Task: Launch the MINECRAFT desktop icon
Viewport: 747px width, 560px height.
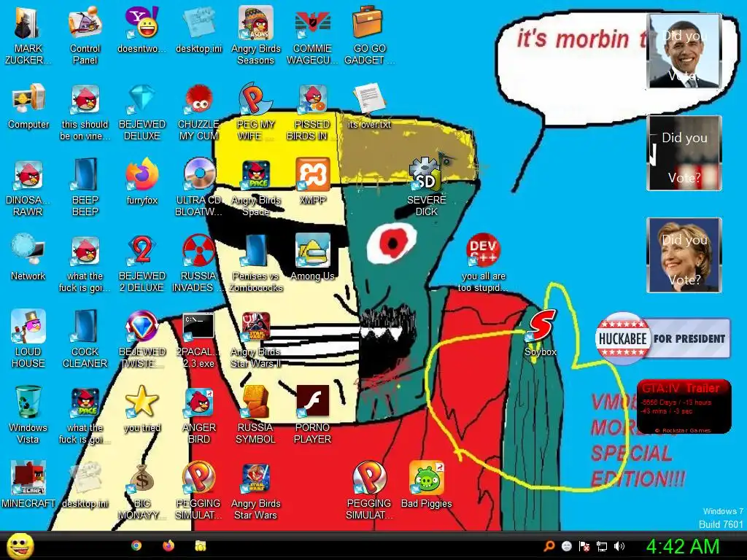Action: click(x=28, y=484)
